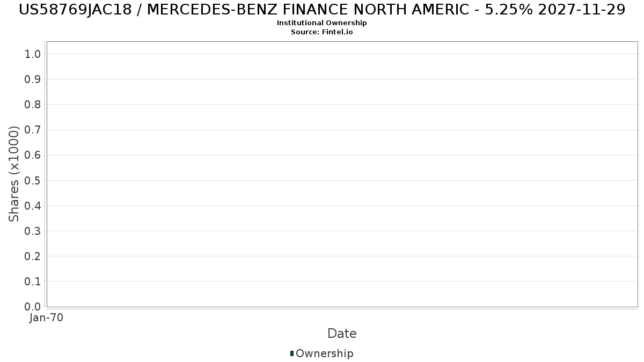Click the 0.1 y-axis label
644x362 pixels.
(x=33, y=282)
